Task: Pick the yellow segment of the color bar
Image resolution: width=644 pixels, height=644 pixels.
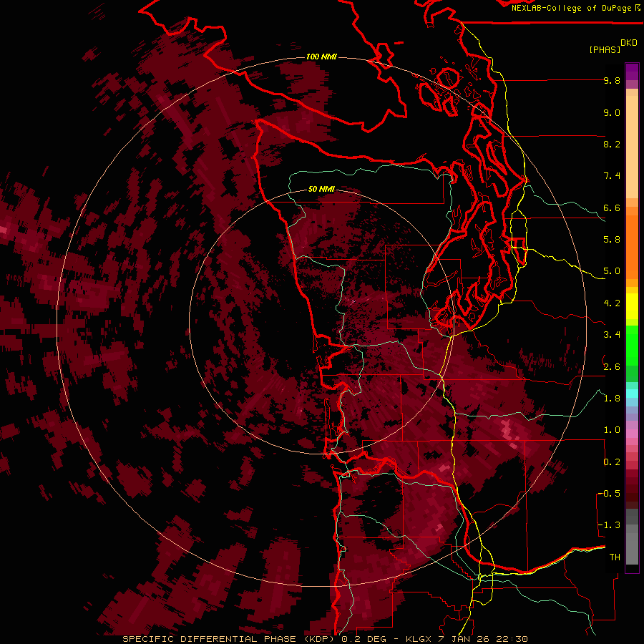Action: 632,306
